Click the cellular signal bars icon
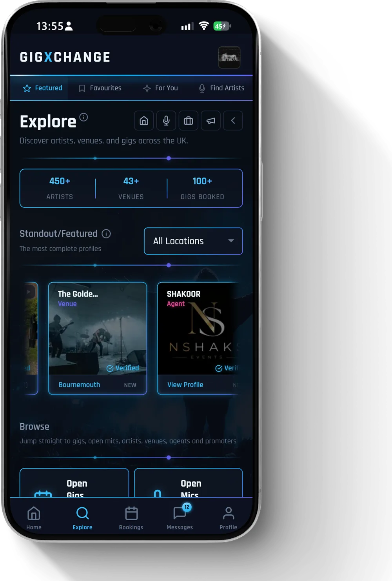392x581 pixels. [x=187, y=26]
